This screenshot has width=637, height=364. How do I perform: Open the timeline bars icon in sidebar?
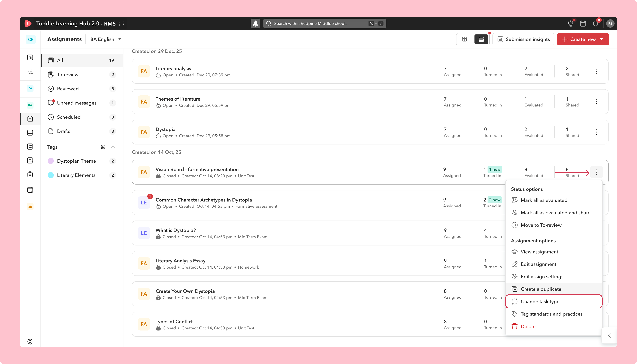coord(30,71)
